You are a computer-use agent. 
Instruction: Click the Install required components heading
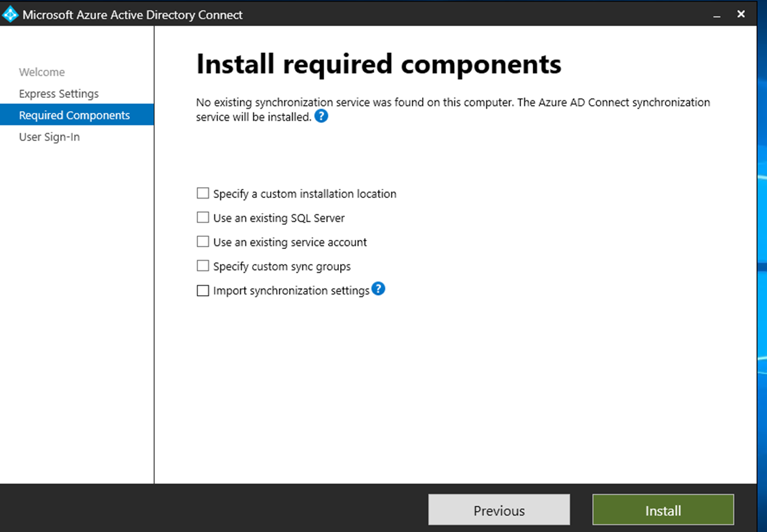coord(379,64)
